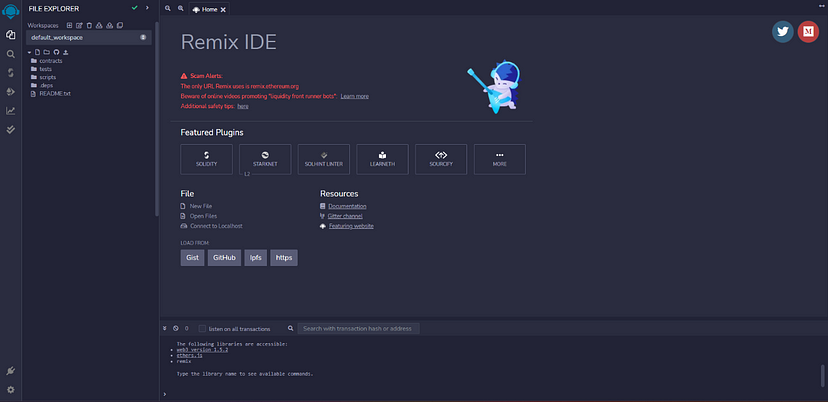The height and width of the screenshot is (402, 828).
Task: Open the unit testing double-check sidebar icon
Action: pyautogui.click(x=11, y=129)
